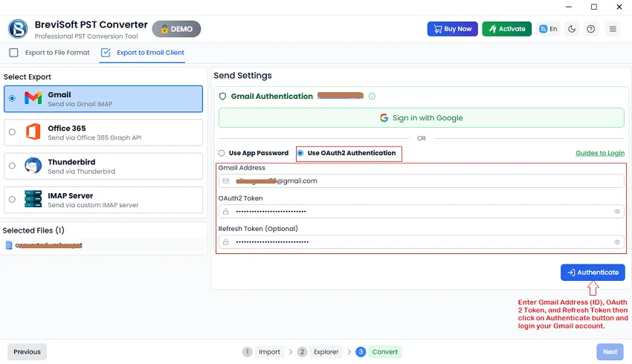This screenshot has width=632, height=364.
Task: Open the hamburger menu icon
Action: tap(613, 29)
